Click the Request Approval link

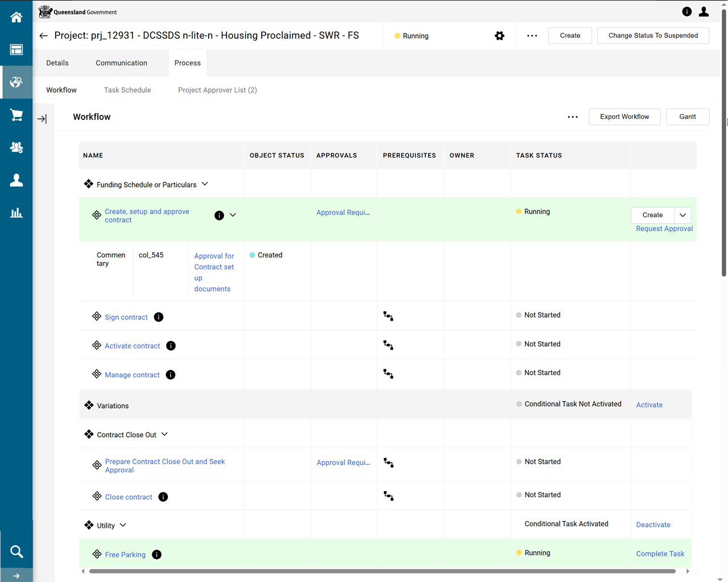click(664, 229)
